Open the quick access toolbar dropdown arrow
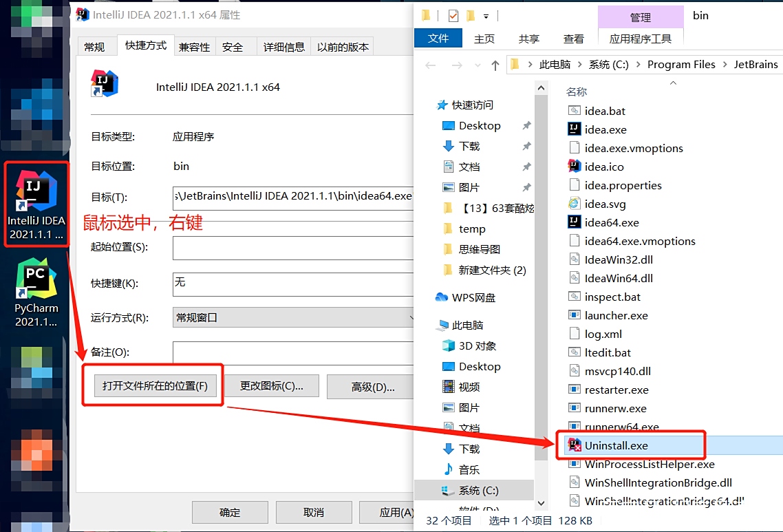The image size is (783, 532). [486, 17]
